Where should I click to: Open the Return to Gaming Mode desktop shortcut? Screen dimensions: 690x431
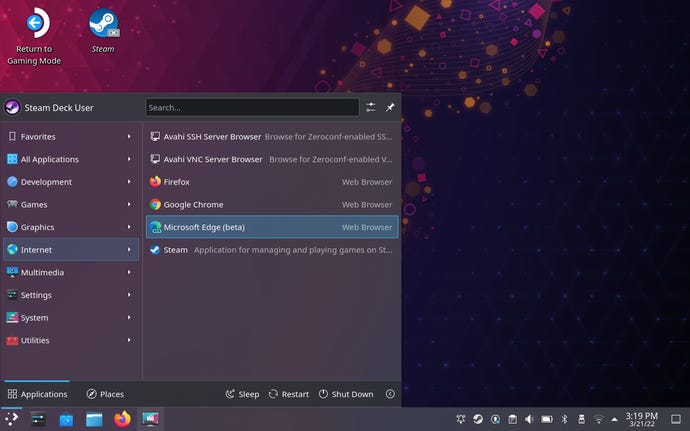34,24
